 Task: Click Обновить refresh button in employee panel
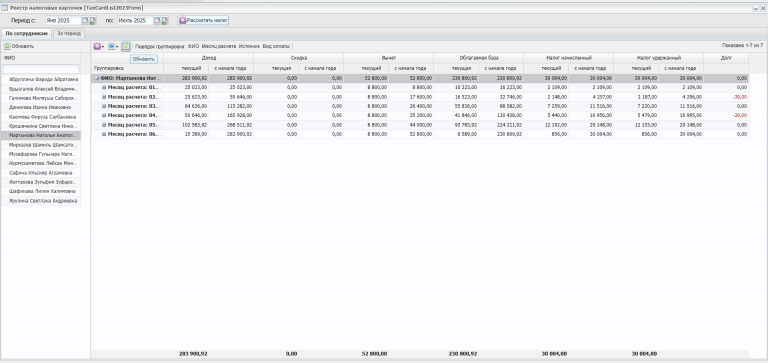tap(19, 46)
